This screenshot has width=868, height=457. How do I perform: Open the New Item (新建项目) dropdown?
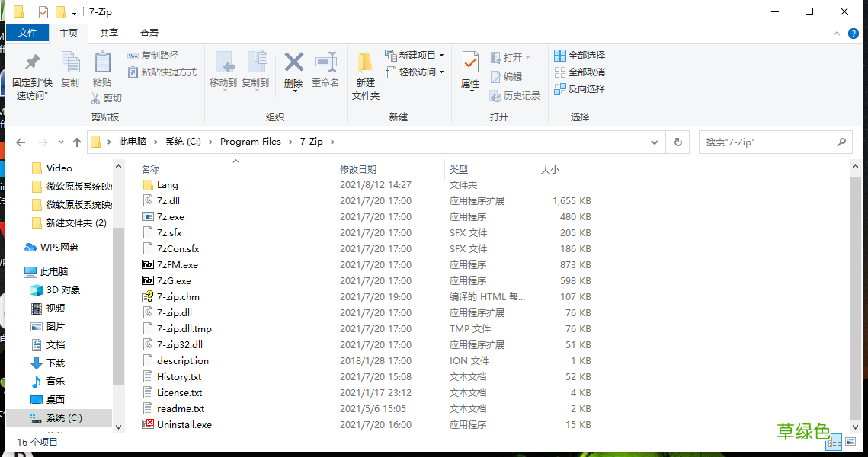click(415, 56)
